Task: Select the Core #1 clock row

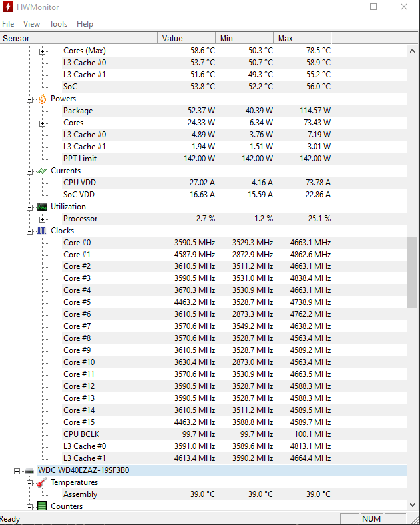Action: pyautogui.click(x=234, y=255)
